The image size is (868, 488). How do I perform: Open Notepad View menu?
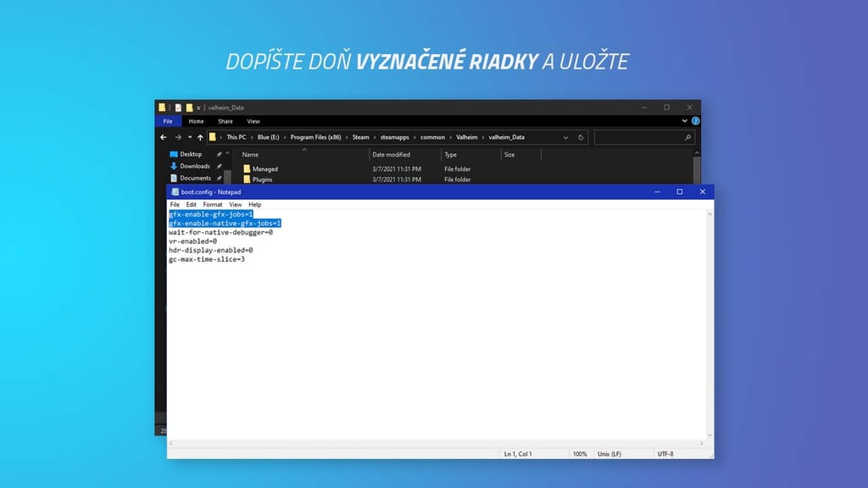click(236, 204)
